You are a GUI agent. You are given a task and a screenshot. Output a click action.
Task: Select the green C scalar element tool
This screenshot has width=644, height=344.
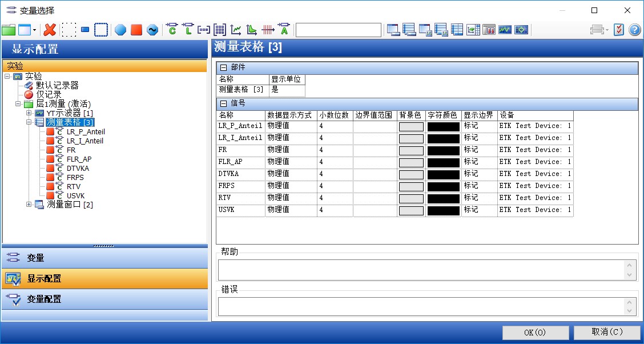pyautogui.click(x=171, y=29)
